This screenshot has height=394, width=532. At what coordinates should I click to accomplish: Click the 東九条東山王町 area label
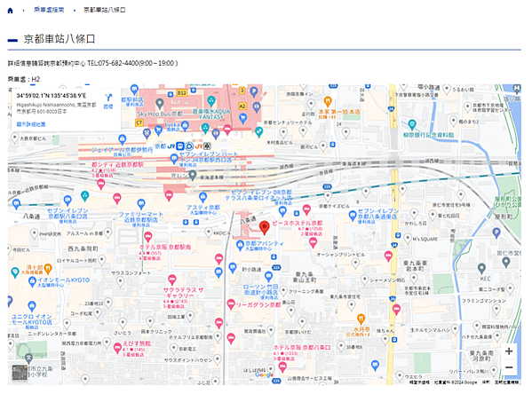(305, 277)
